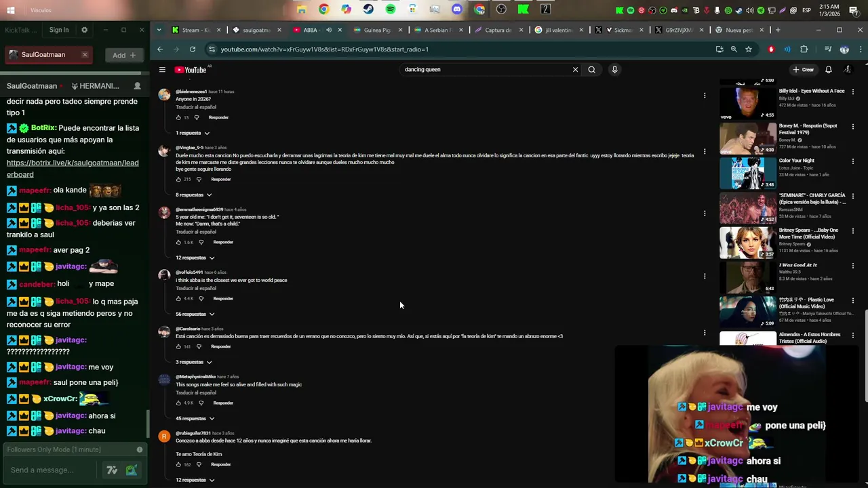Open KickTalk chatters list person icon
Screen dimensions: 868x488
(138, 86)
